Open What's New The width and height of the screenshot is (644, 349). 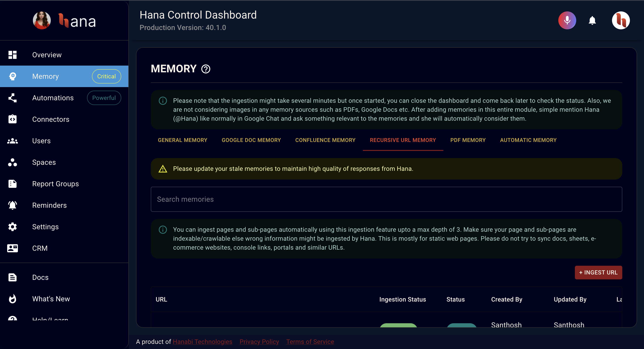tap(64, 299)
